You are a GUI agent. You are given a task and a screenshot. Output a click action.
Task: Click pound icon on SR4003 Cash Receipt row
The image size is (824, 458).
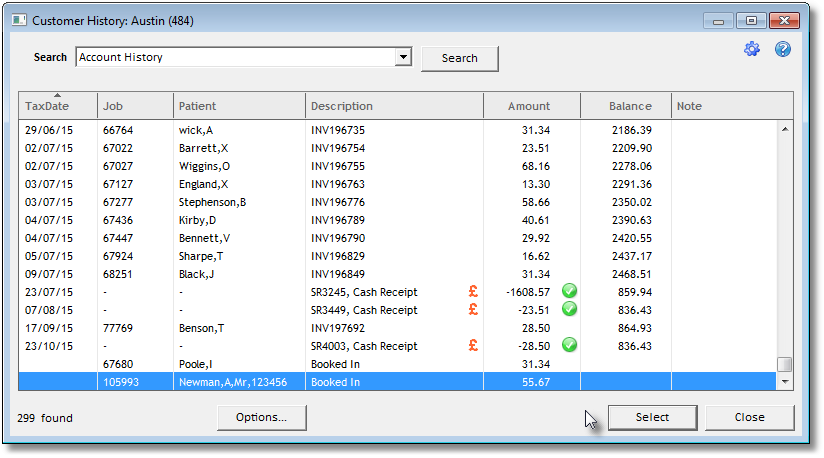coord(473,346)
